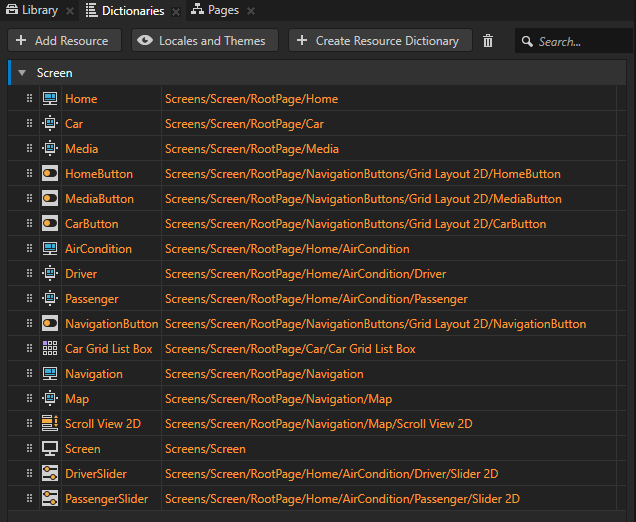This screenshot has width=636, height=522.
Task: Select the MediaButton resource name
Action: click(99, 199)
